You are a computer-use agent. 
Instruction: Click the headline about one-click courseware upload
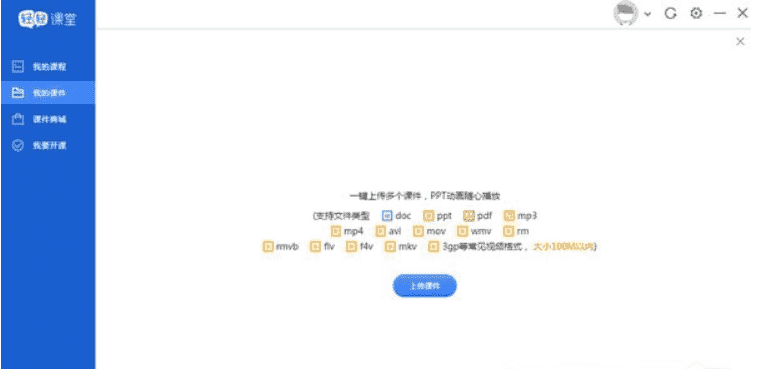(x=425, y=196)
